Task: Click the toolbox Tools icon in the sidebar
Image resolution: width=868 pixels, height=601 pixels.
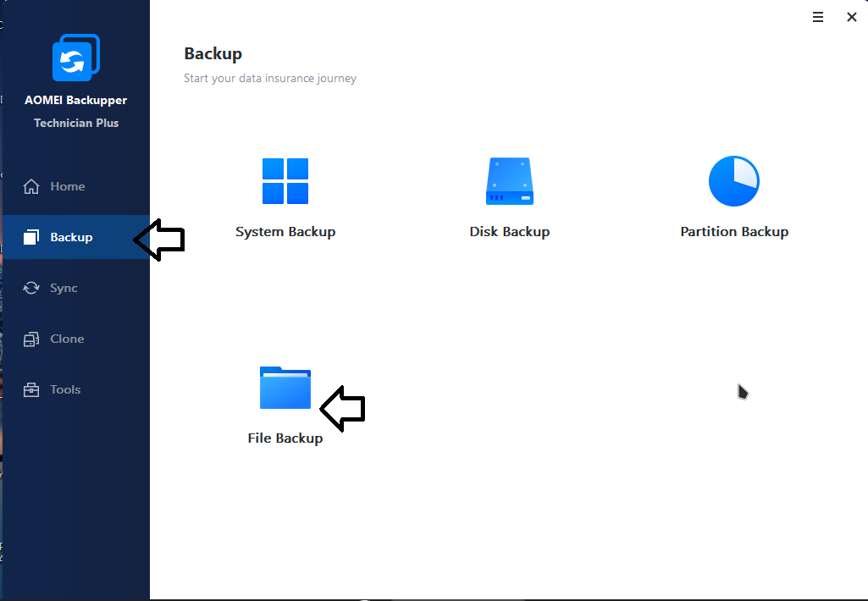Action: coord(31,389)
